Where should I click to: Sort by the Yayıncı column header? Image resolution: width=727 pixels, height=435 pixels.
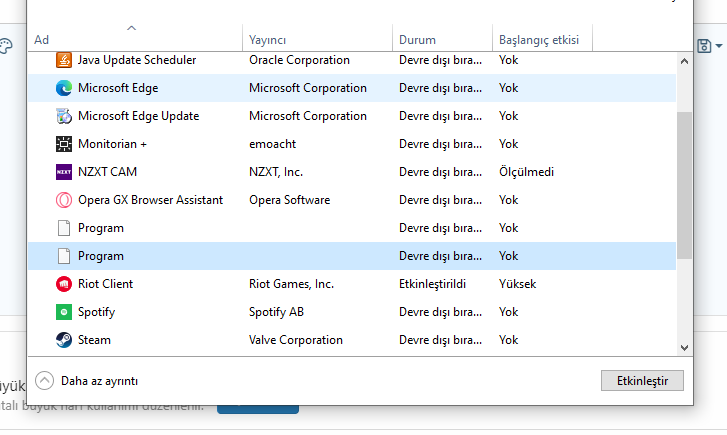267,40
